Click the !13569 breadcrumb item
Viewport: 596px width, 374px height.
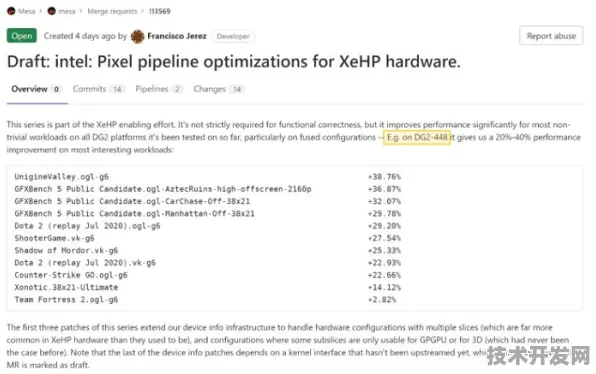pos(160,11)
